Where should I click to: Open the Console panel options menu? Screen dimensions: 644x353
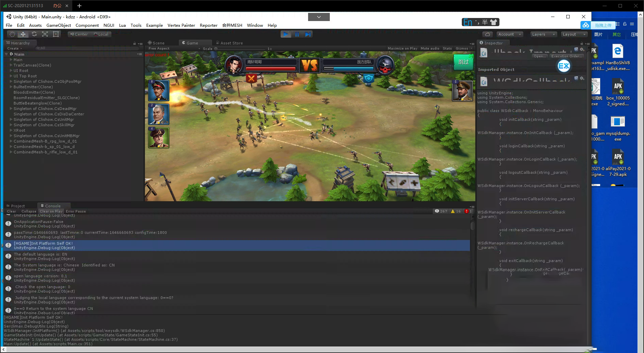[472, 206]
